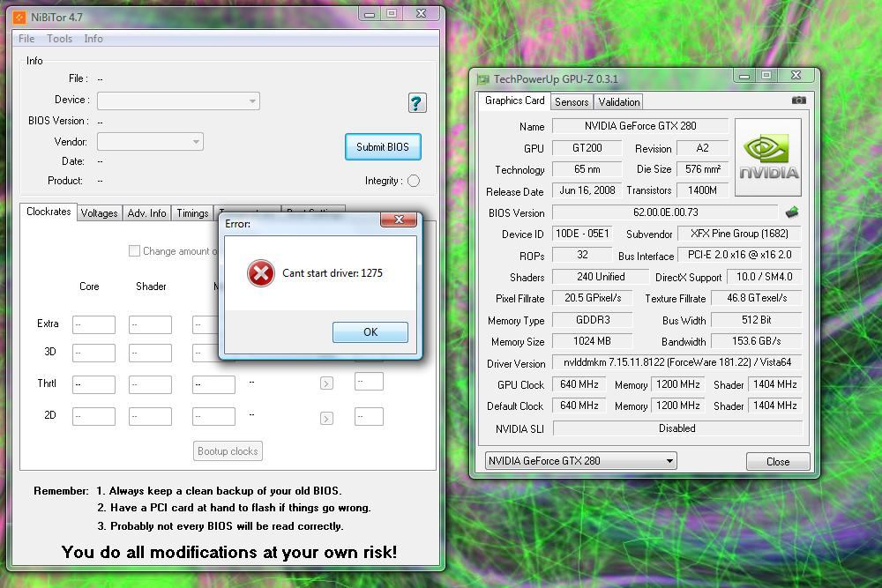Open the Vendor dropdown in NiBiTor
Screen dimensions: 882x588
(150, 142)
